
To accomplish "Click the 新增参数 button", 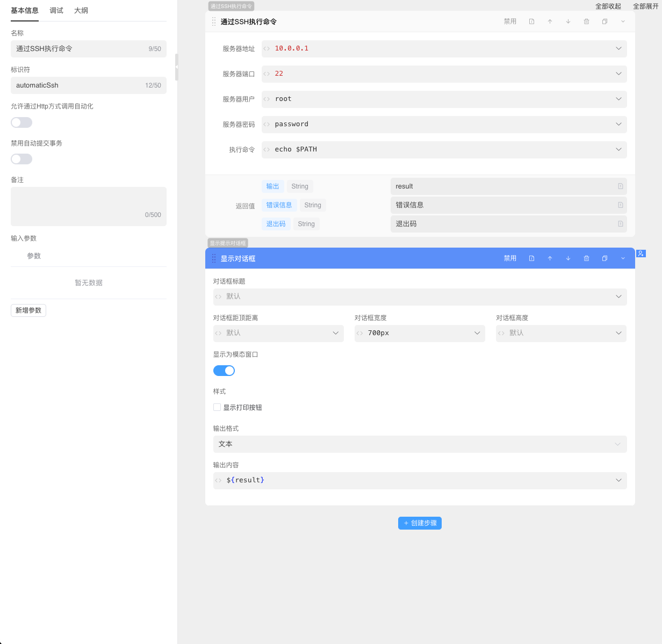I will tap(28, 310).
